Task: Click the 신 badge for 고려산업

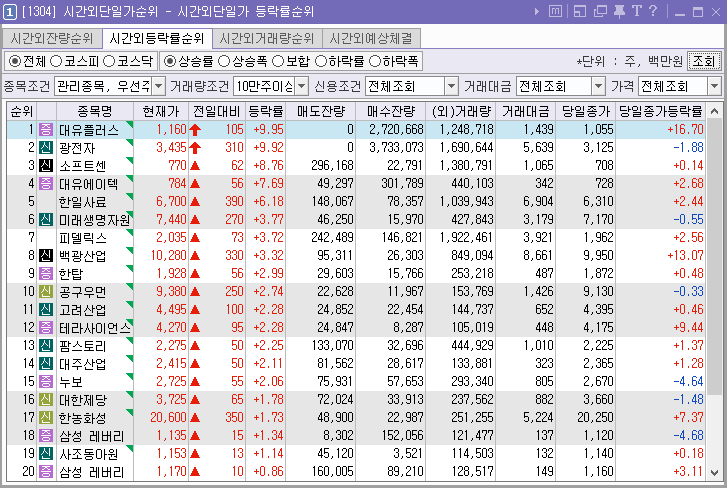Action: click(46, 309)
